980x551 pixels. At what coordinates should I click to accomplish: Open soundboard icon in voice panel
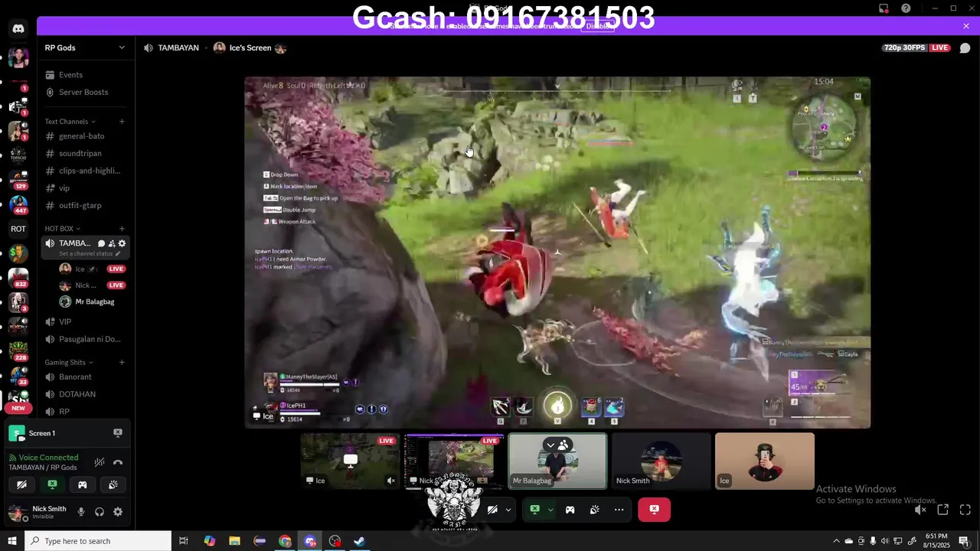[113, 484]
